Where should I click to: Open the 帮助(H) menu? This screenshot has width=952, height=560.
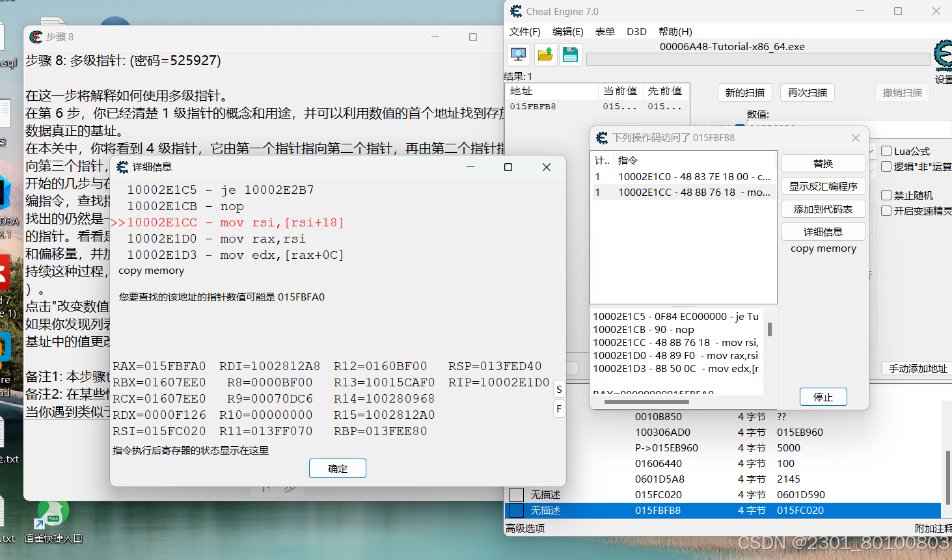coord(675,31)
